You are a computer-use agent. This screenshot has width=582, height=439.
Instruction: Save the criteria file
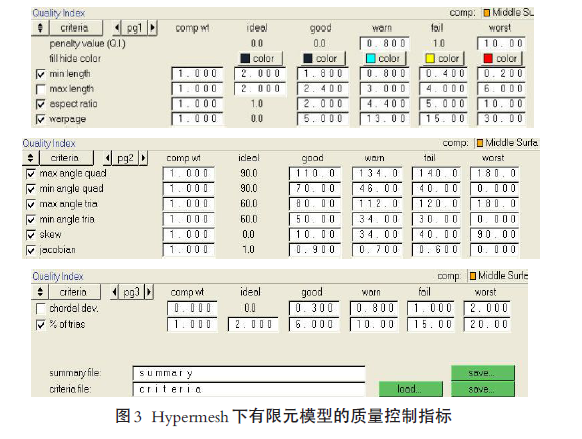[483, 389]
